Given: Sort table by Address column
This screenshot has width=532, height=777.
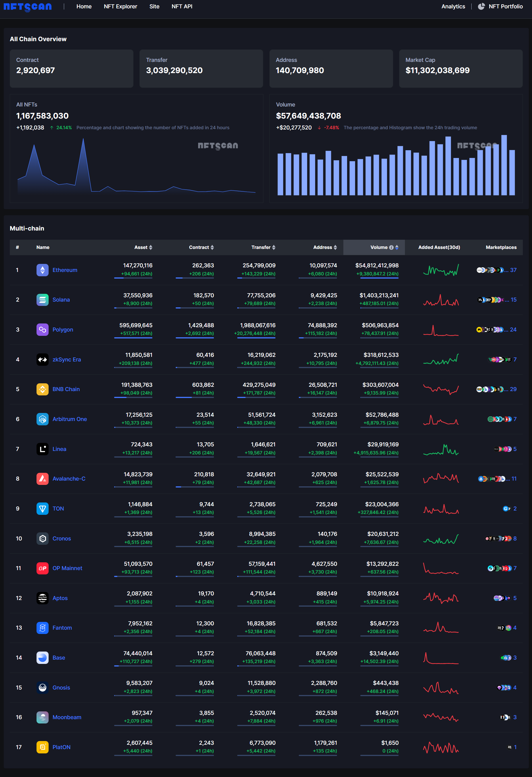Looking at the screenshot, I should (x=335, y=247).
